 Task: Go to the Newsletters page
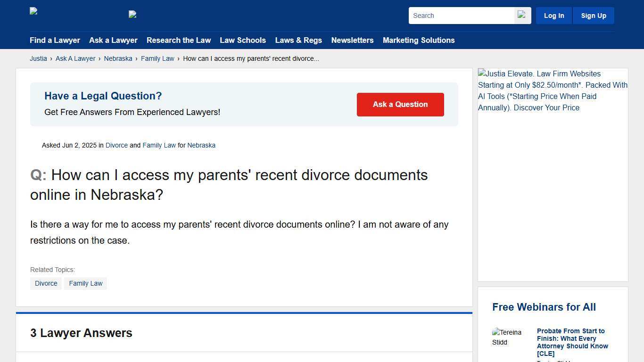point(352,40)
